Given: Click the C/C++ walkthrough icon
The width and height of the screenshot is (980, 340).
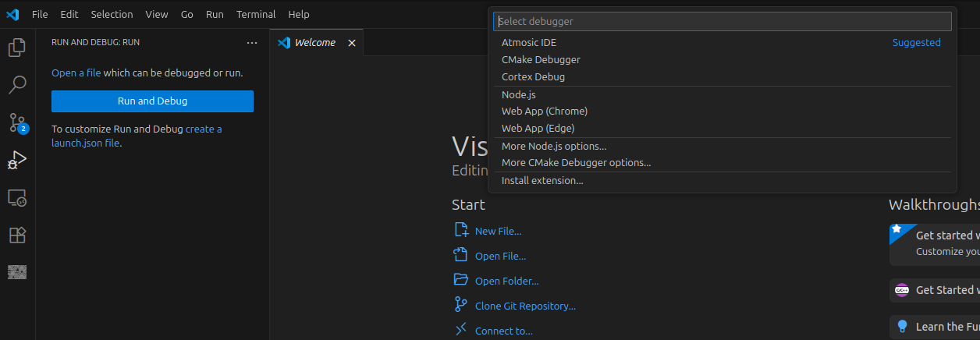Looking at the screenshot, I should 902,290.
